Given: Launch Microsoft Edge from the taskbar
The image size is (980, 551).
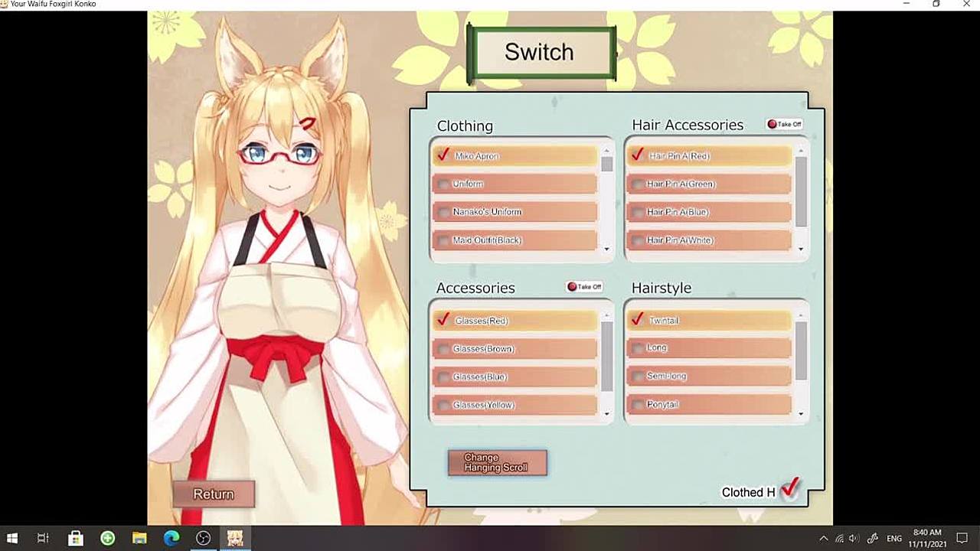Looking at the screenshot, I should (171, 538).
